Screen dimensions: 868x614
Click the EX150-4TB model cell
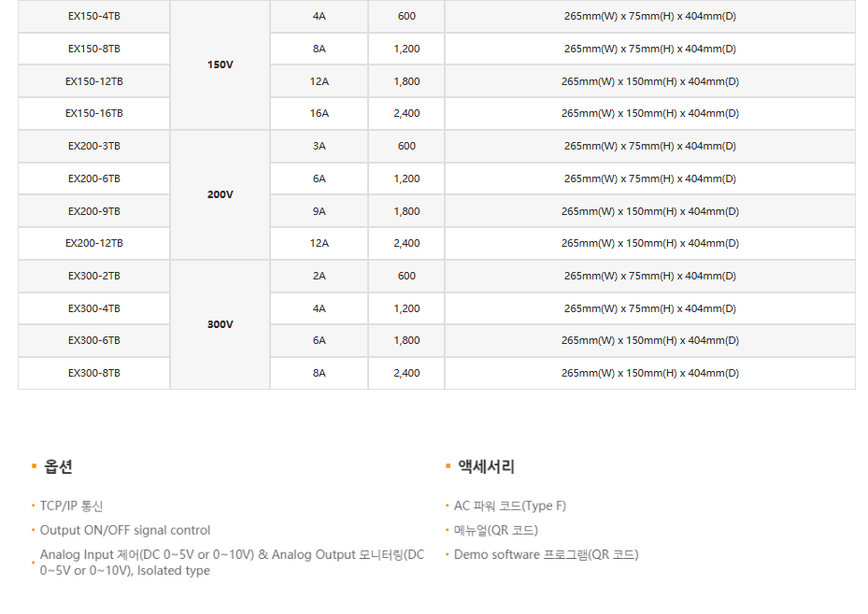(93, 17)
